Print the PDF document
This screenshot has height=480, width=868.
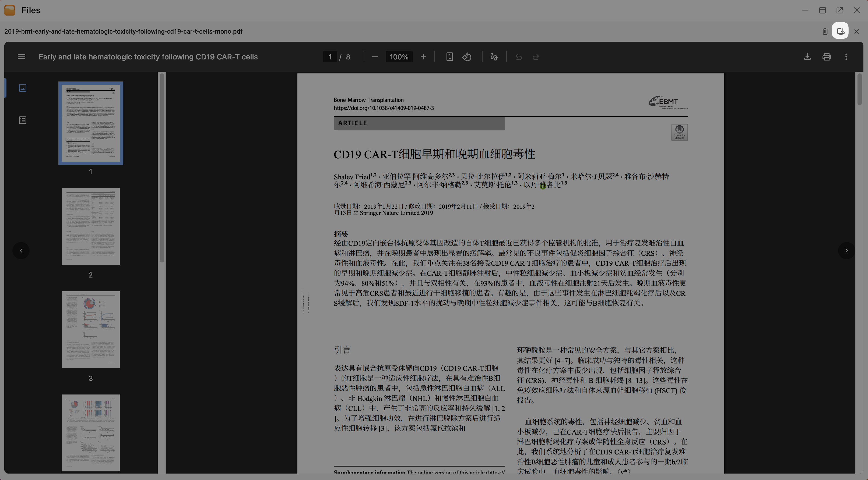(827, 56)
